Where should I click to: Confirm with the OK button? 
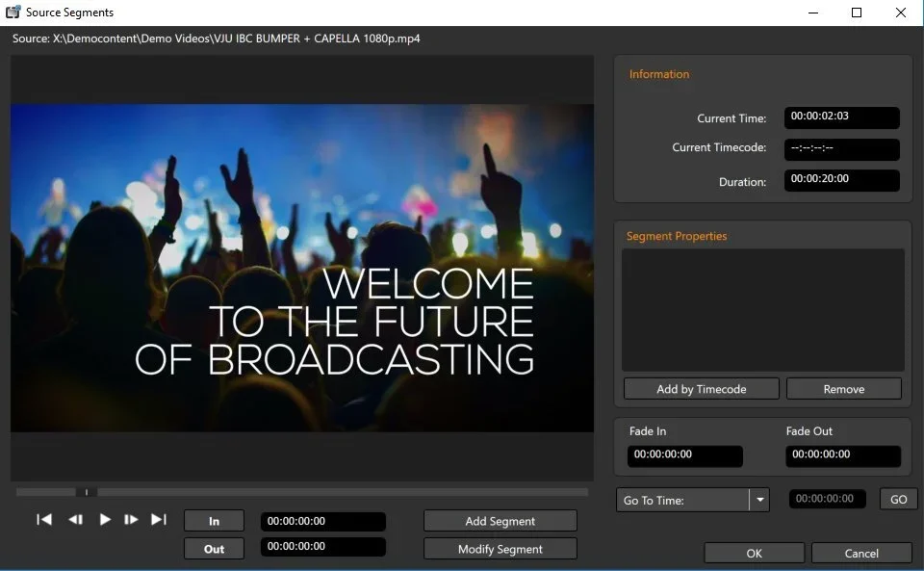pyautogui.click(x=754, y=554)
